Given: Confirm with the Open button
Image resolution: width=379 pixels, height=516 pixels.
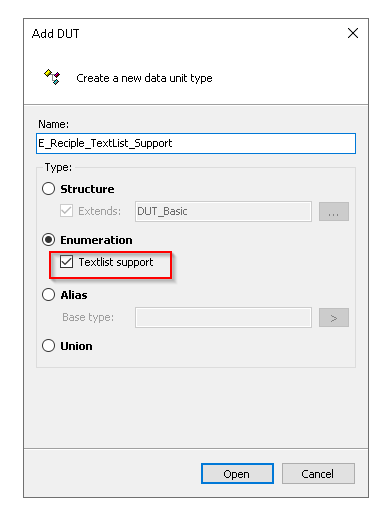Looking at the screenshot, I should [x=237, y=473].
